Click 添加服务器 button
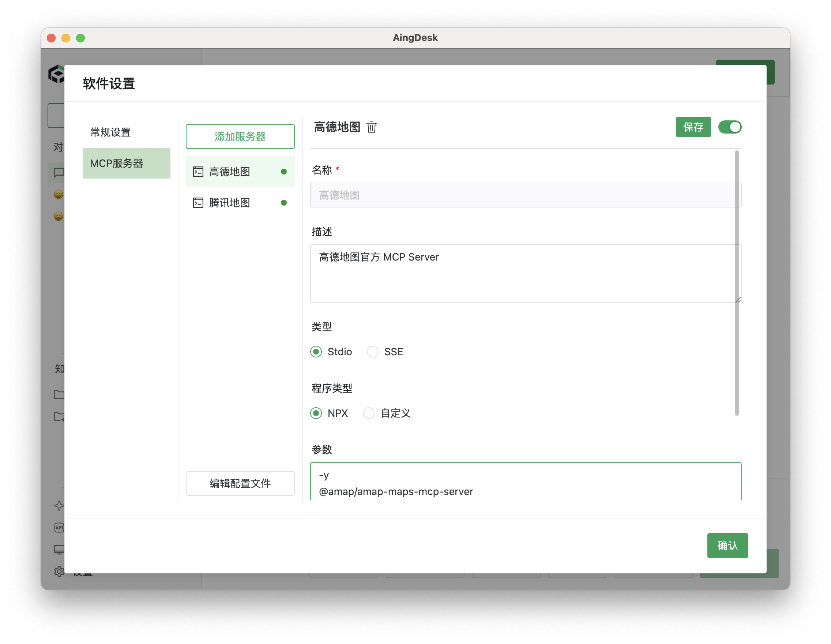 pyautogui.click(x=240, y=136)
